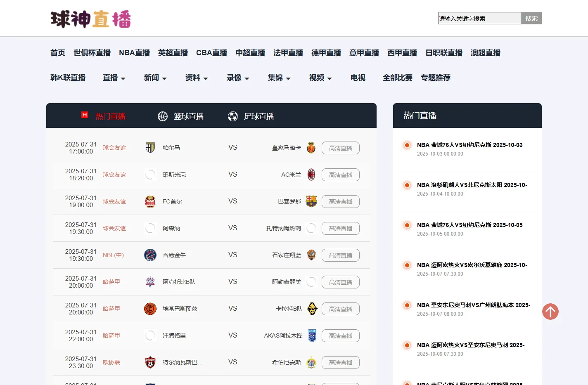Viewport: 588px width, 385px height.
Task: Expand the 集锦 dropdown menu
Action: click(x=279, y=78)
